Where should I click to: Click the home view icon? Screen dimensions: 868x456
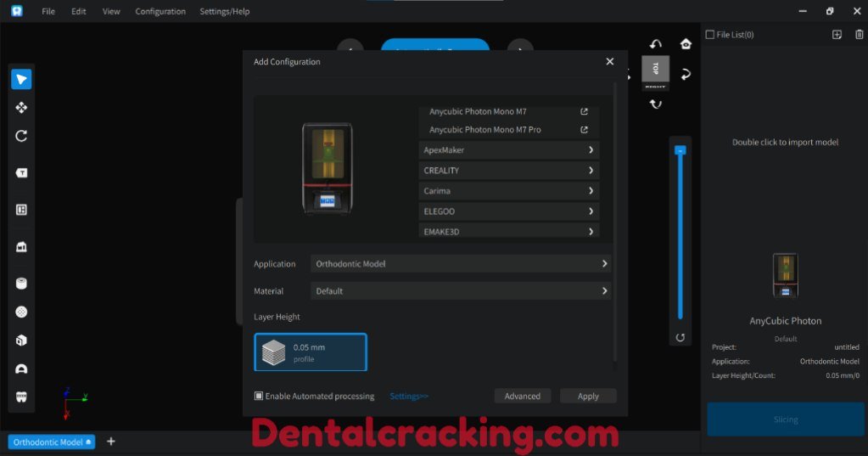(x=686, y=44)
